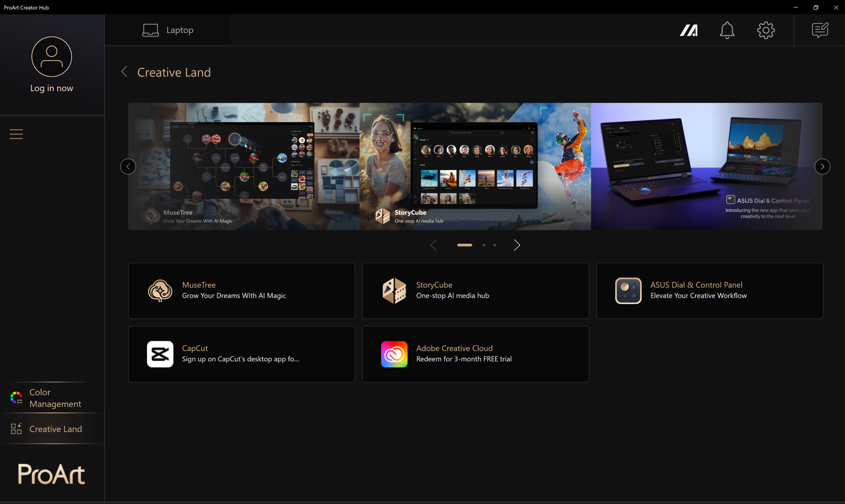The image size is (845, 504).
Task: Select Creative Land in the sidebar
Action: point(52,429)
